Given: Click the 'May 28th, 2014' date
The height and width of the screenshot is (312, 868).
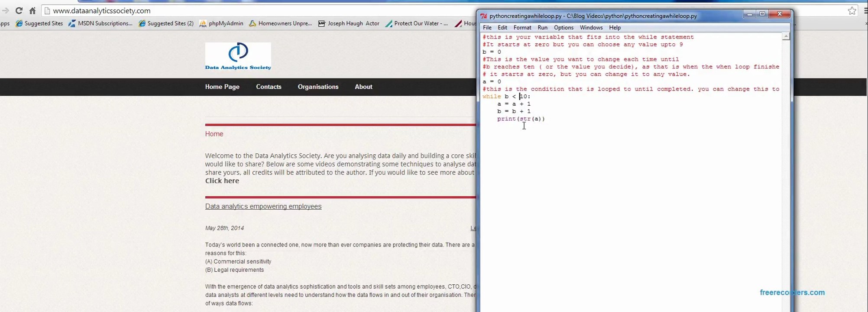Looking at the screenshot, I should [224, 228].
